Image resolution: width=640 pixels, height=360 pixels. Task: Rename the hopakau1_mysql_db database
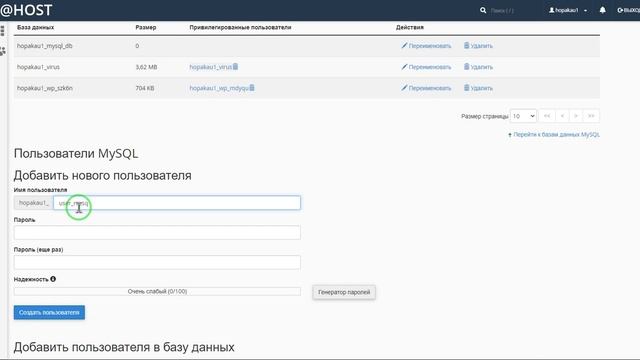[x=426, y=46]
